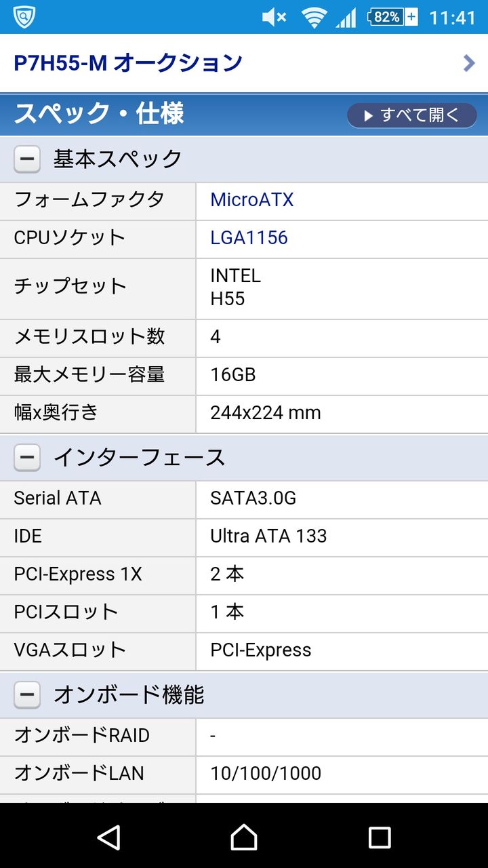Viewport: 488px width, 868px height.
Task: Collapse the インターフェース section
Action: [x=27, y=458]
